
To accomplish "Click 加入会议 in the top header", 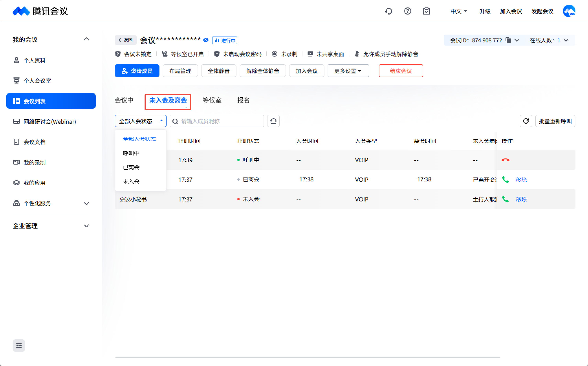I will point(511,11).
